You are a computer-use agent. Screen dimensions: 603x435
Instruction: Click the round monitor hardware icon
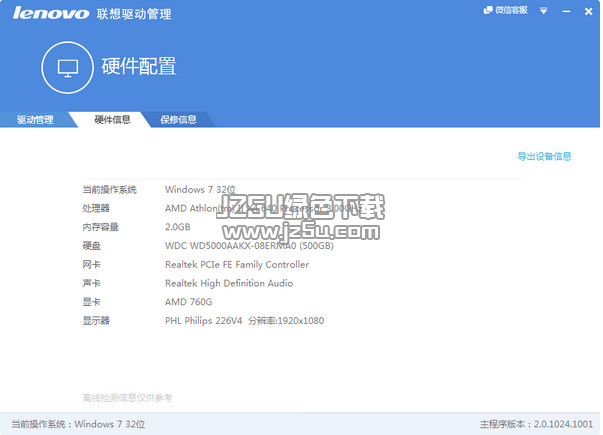coord(68,68)
